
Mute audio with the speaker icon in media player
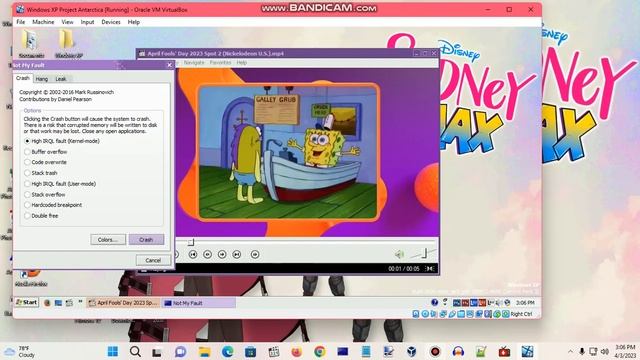[399, 254]
